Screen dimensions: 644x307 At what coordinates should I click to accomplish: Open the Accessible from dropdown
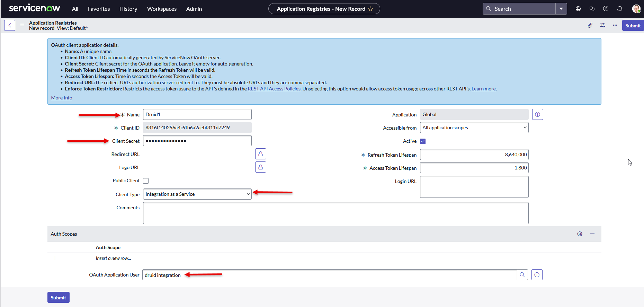tap(474, 128)
